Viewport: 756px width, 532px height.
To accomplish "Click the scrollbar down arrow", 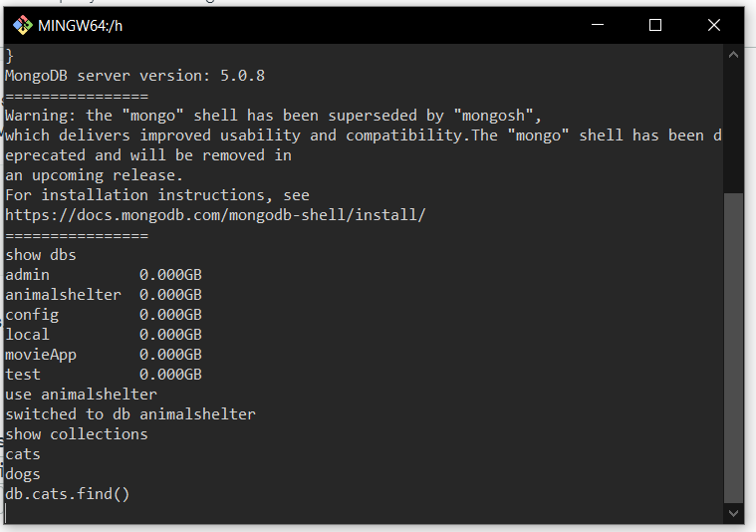I will [x=734, y=513].
